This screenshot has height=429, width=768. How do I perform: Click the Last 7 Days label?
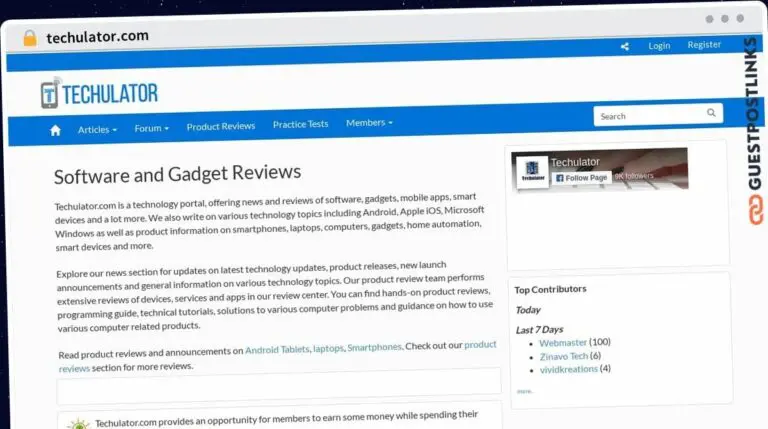539,330
